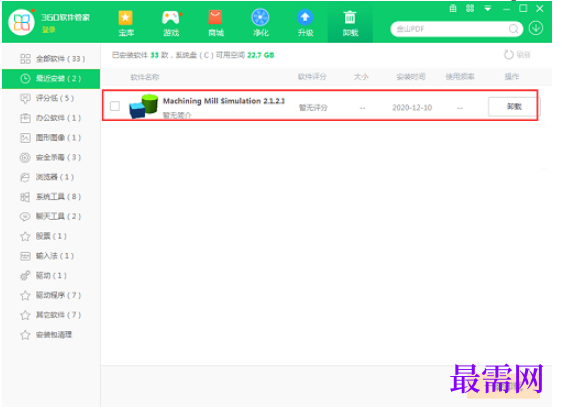Screen dimensions: 562x410
Task: Select 图形图像 (1) category
Action: [51, 138]
